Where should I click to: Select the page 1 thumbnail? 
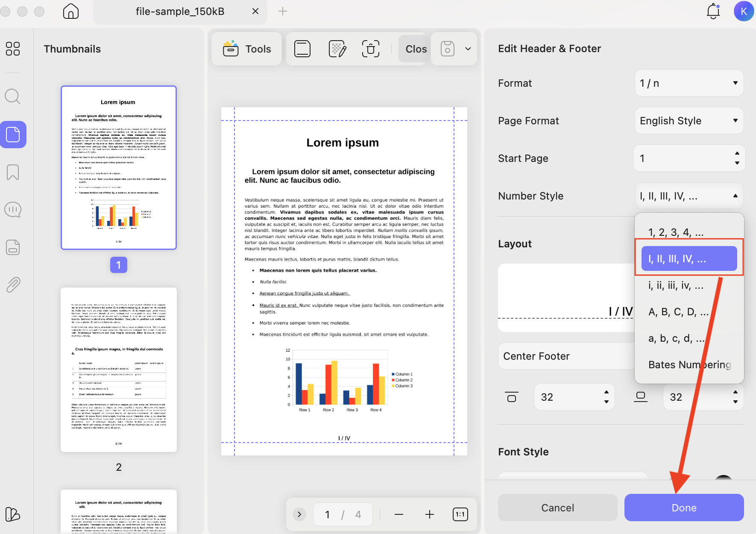(x=119, y=167)
